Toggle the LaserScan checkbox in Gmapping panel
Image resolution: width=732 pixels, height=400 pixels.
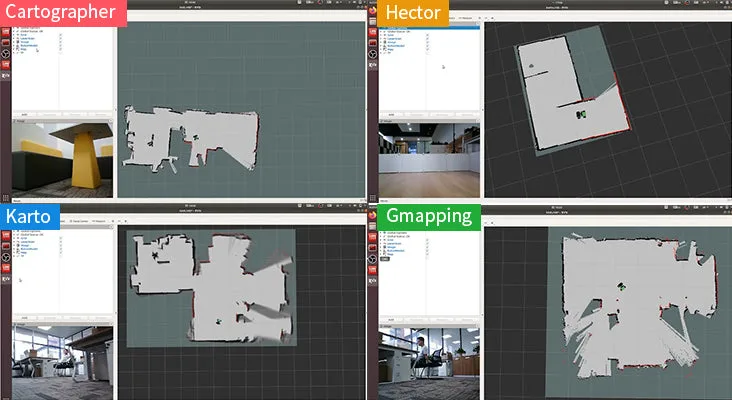[x=427, y=244]
